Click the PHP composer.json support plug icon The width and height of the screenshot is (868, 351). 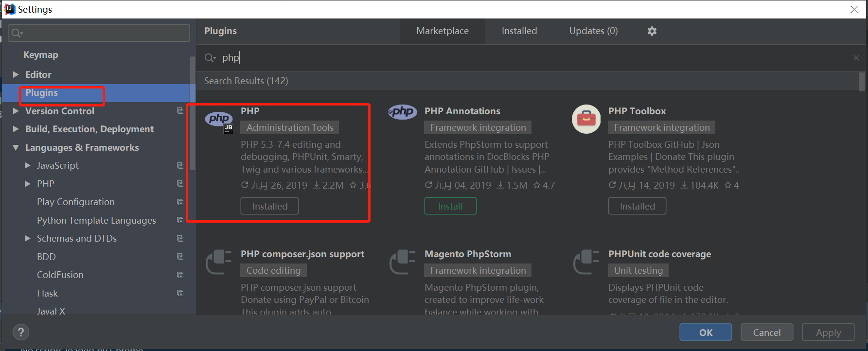pyautogui.click(x=219, y=262)
